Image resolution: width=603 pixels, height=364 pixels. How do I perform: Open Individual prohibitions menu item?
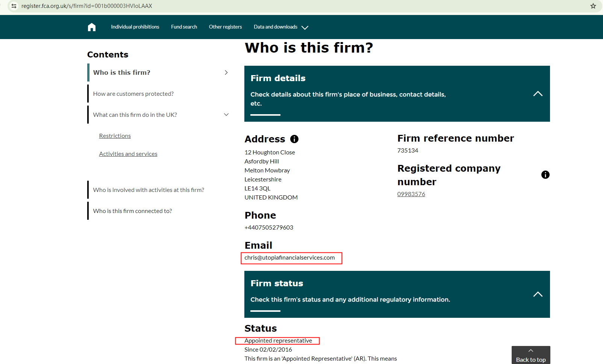[x=135, y=27]
